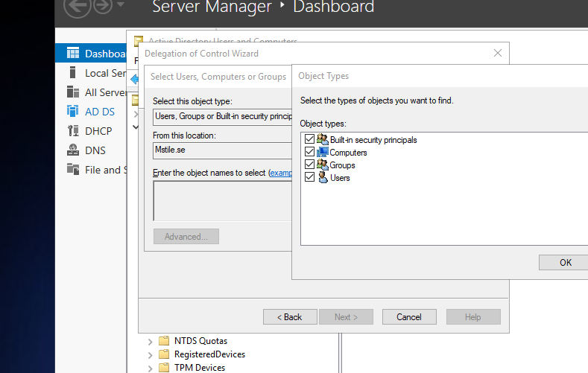Viewport: 588px width, 373px height.
Task: Click the Computers monitor icon
Action: tap(322, 152)
